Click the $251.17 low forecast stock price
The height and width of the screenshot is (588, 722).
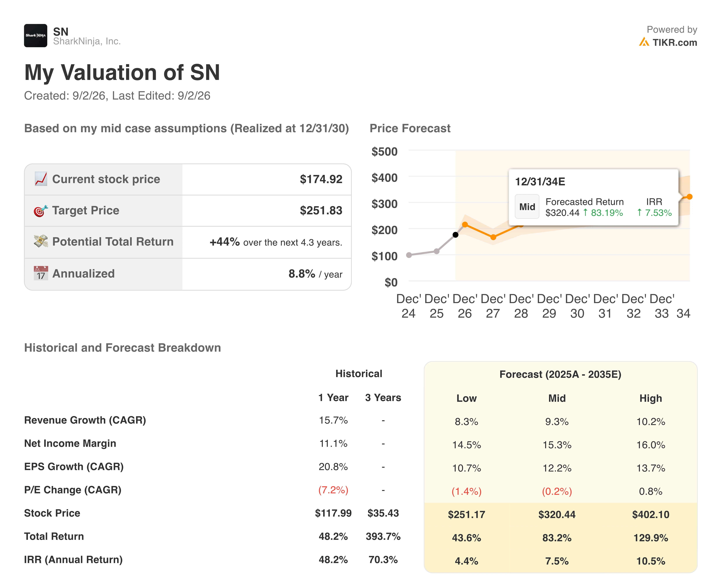[467, 514]
